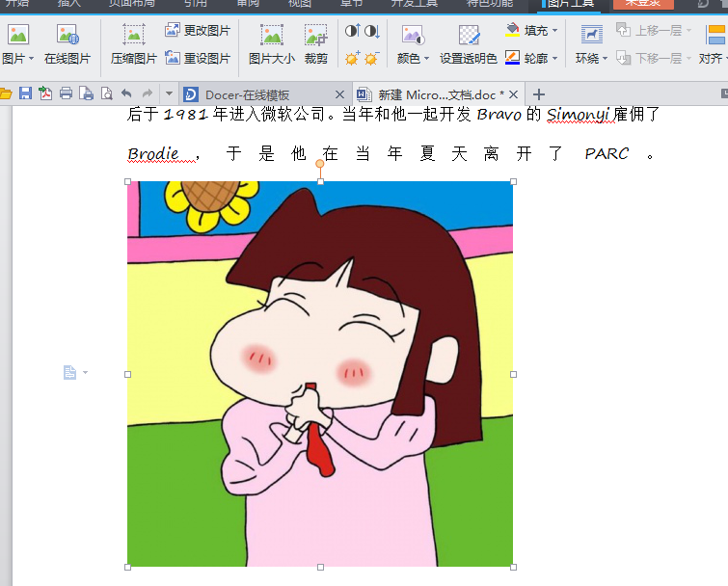
Task: Click the increase brightness sun icon
Action: pos(352,59)
